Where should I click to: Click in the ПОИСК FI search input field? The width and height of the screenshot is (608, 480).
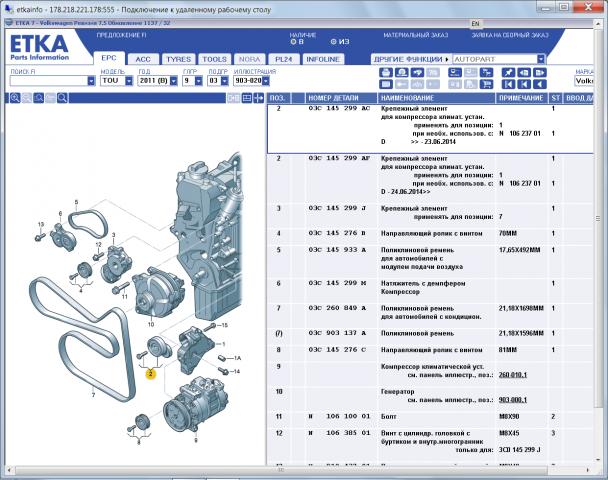coord(49,81)
